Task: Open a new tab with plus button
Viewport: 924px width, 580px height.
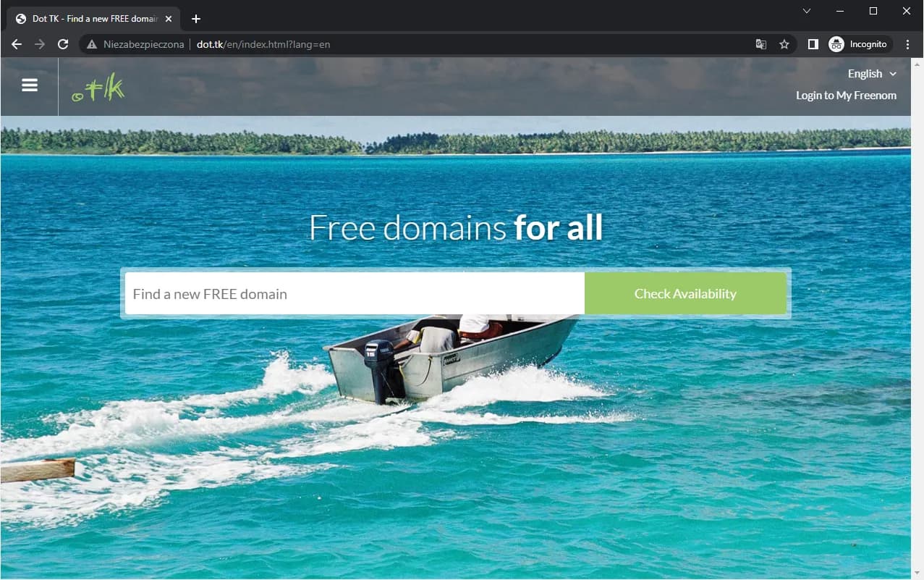Action: tap(195, 19)
